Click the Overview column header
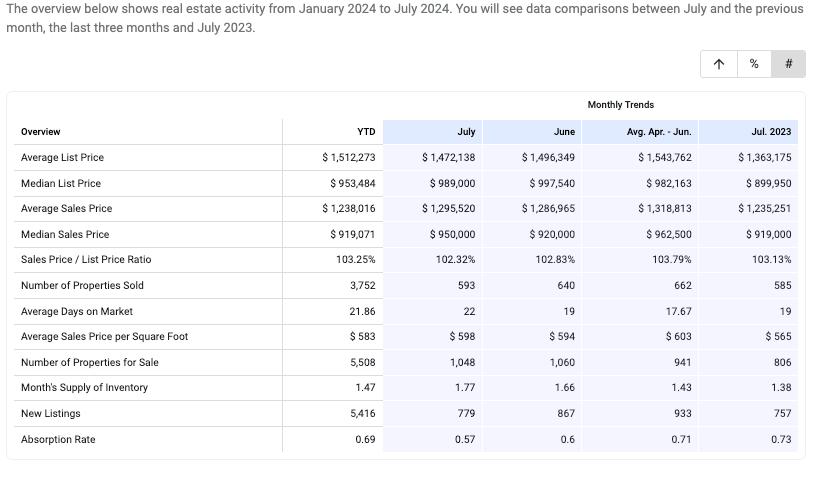Image resolution: width=813 pixels, height=477 pixels. (41, 132)
